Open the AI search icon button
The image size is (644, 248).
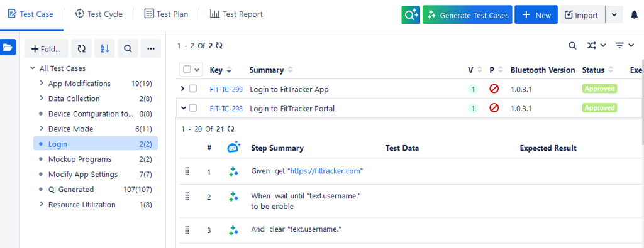click(411, 15)
